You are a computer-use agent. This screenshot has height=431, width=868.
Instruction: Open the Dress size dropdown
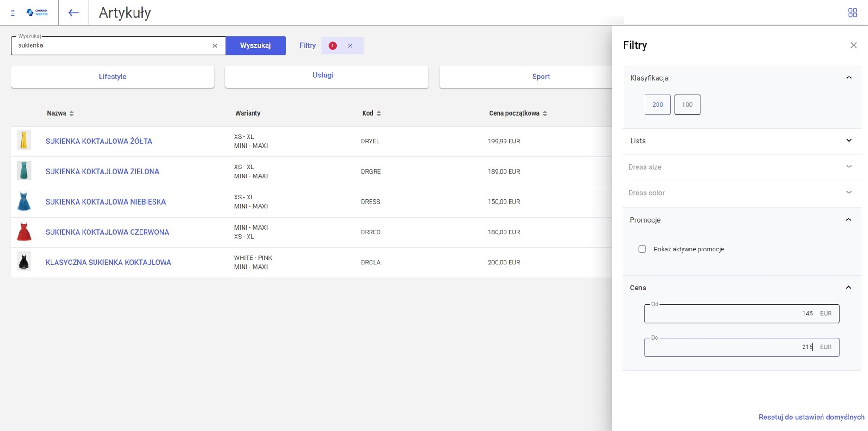(x=741, y=167)
